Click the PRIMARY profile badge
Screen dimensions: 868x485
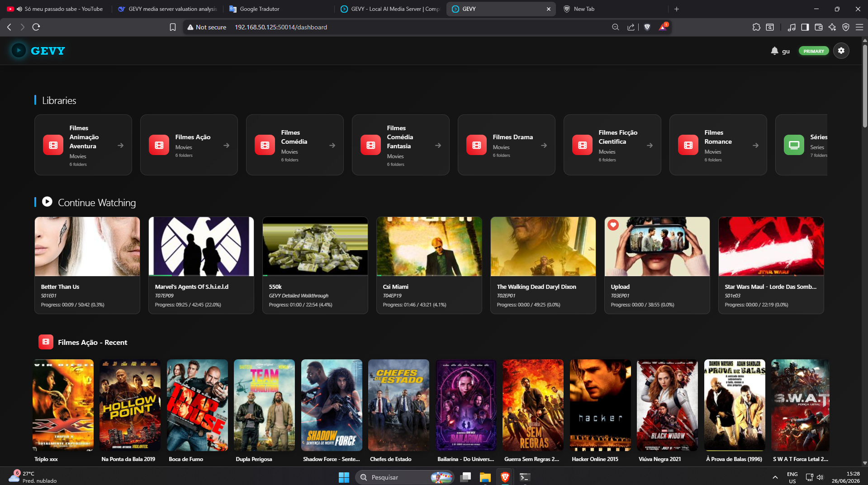[x=813, y=51]
